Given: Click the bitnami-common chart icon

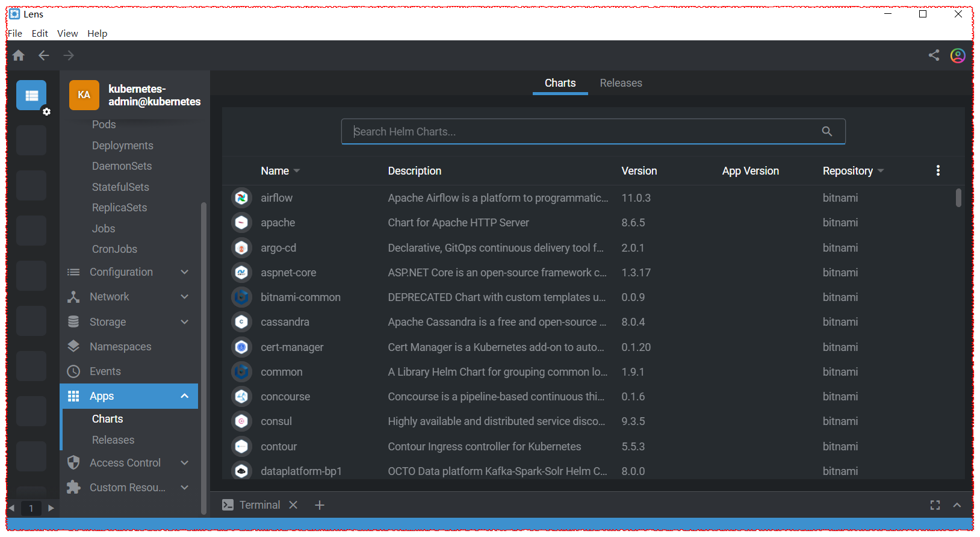Looking at the screenshot, I should (x=241, y=297).
